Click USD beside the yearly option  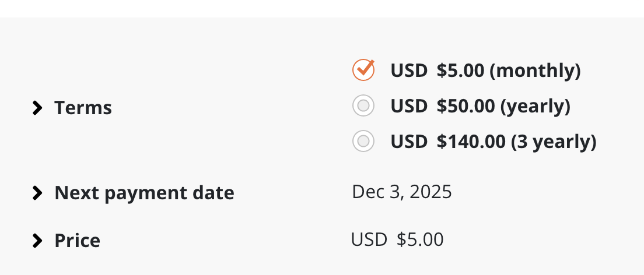(x=409, y=107)
